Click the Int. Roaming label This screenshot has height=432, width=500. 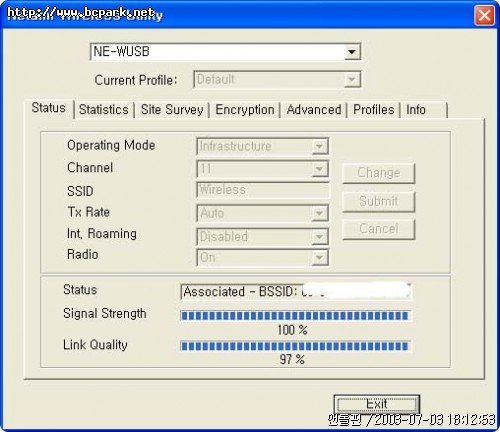(102, 234)
